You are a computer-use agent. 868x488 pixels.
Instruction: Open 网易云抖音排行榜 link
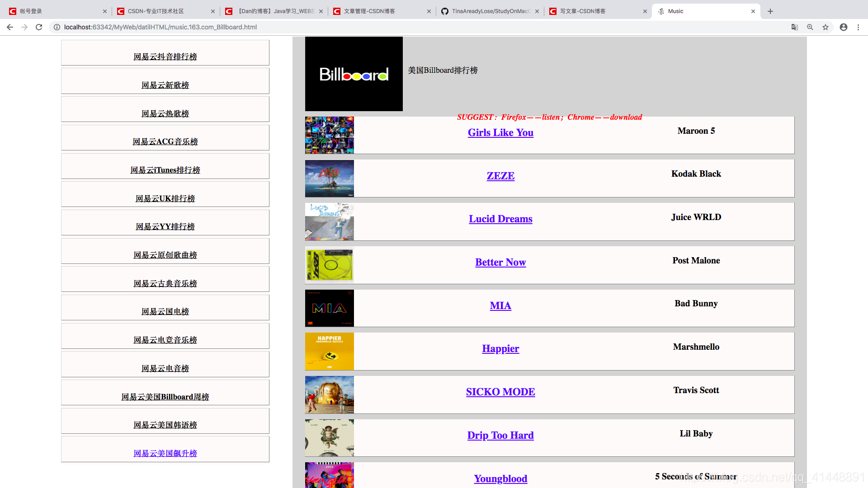[165, 56]
